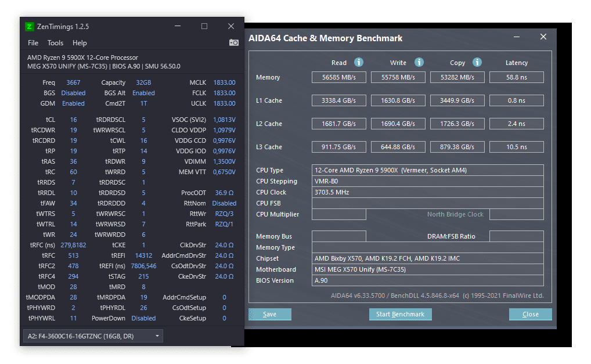The width and height of the screenshot is (591, 364).
Task: Click the Chipset field AMD Bixby X570
Action: click(x=427, y=258)
